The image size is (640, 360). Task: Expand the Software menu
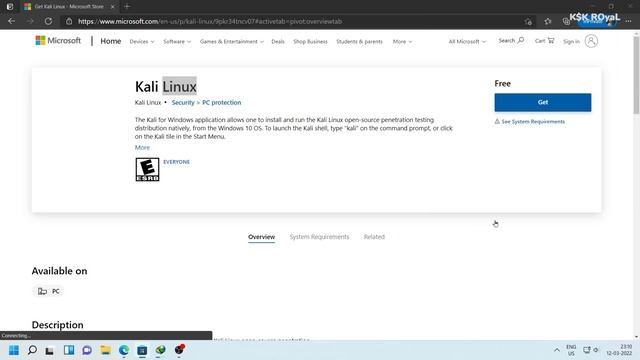coord(177,42)
